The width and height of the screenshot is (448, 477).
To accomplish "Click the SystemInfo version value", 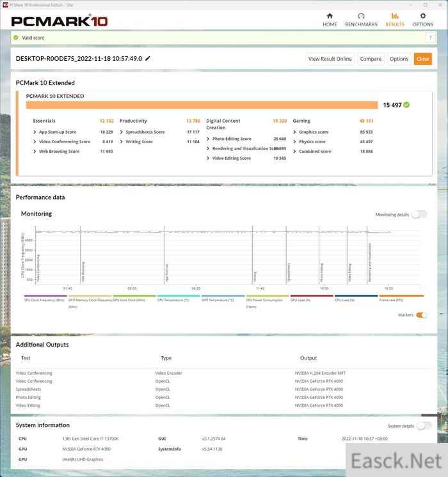I will pyautogui.click(x=212, y=449).
